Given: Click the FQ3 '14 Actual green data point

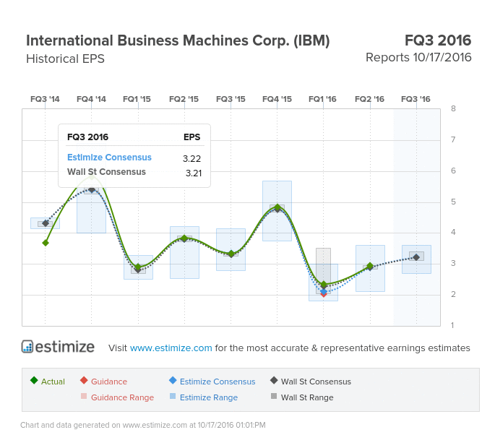Looking at the screenshot, I should (46, 243).
